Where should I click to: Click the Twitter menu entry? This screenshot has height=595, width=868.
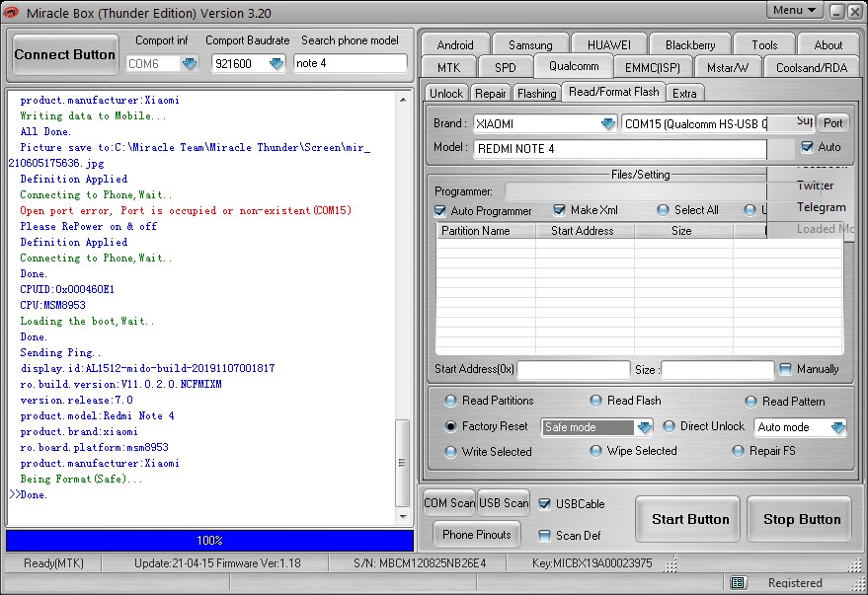816,186
